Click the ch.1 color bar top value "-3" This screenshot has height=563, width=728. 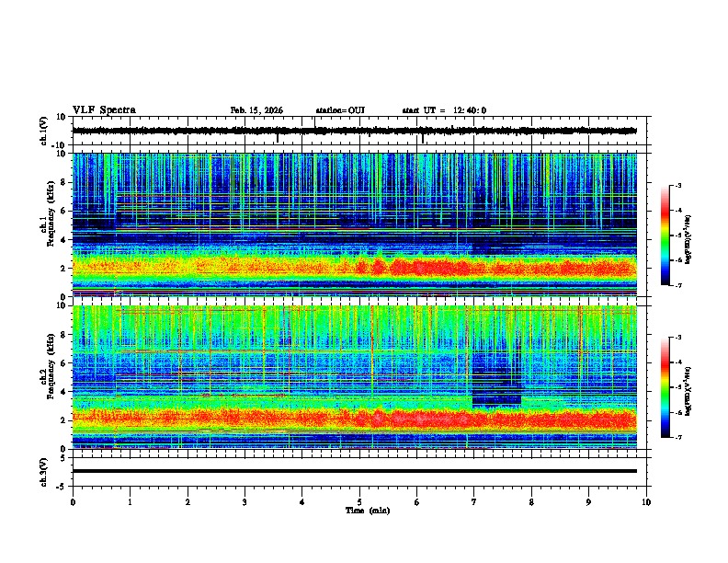click(677, 186)
